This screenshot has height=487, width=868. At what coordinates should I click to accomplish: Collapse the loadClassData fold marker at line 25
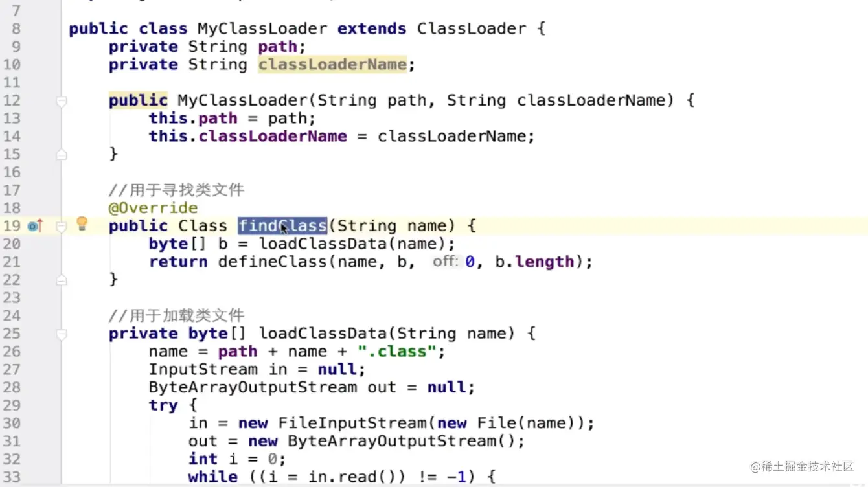tap(61, 333)
